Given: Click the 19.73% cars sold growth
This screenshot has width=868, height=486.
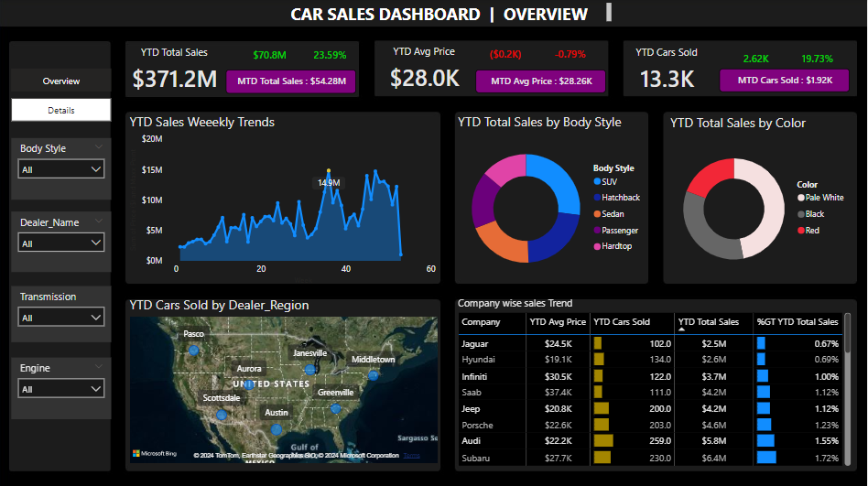Looking at the screenshot, I should click(x=817, y=59).
